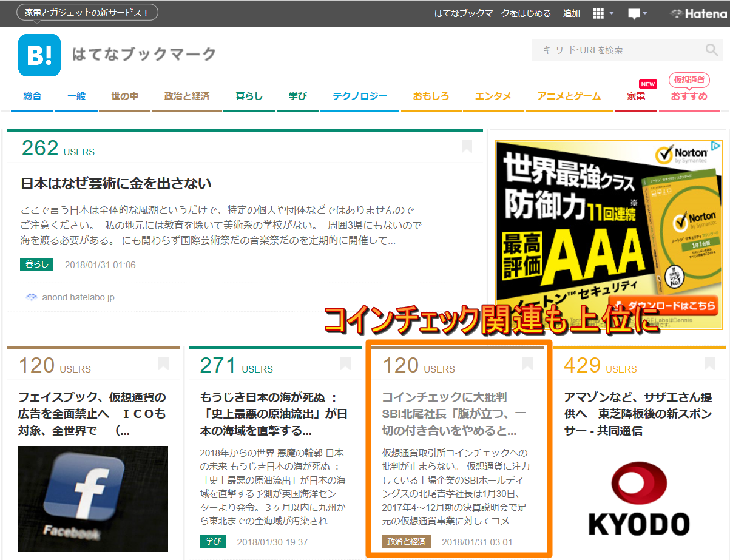This screenshot has height=560, width=730.
Task: Select the 学び navigation tab
Action: click(297, 96)
